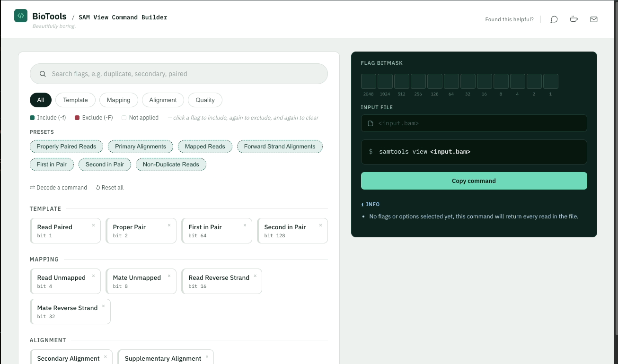Viewport: 618px width, 364px height.
Task: Apply the Second in Pair preset
Action: tap(105, 165)
